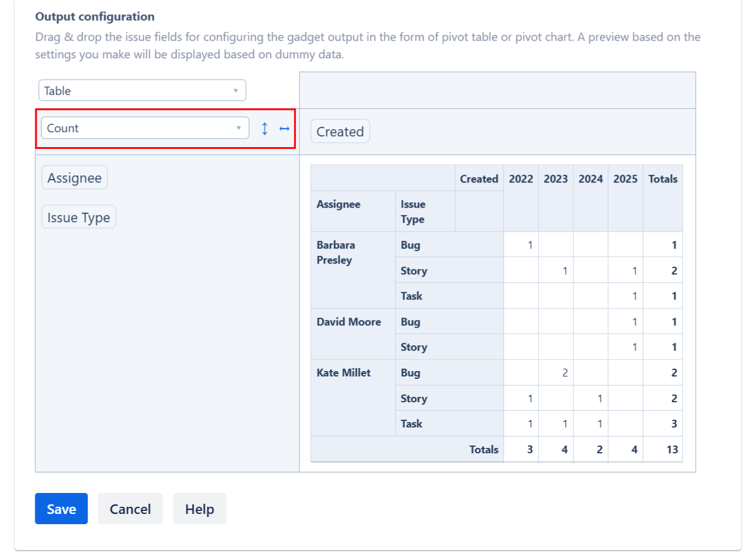Click the horizontal sort arrow beside Count
This screenshot has height=559, width=756.
coord(284,128)
